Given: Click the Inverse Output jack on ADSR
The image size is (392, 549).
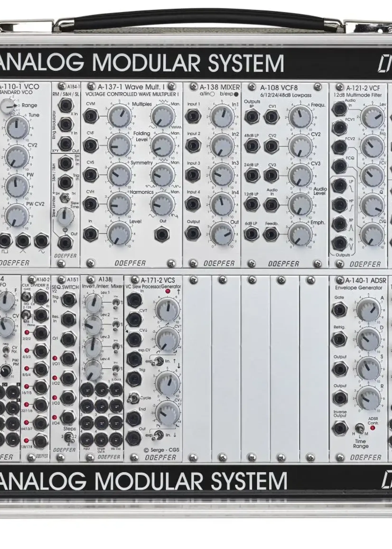Looking at the screenshot, I should pyautogui.click(x=340, y=428).
